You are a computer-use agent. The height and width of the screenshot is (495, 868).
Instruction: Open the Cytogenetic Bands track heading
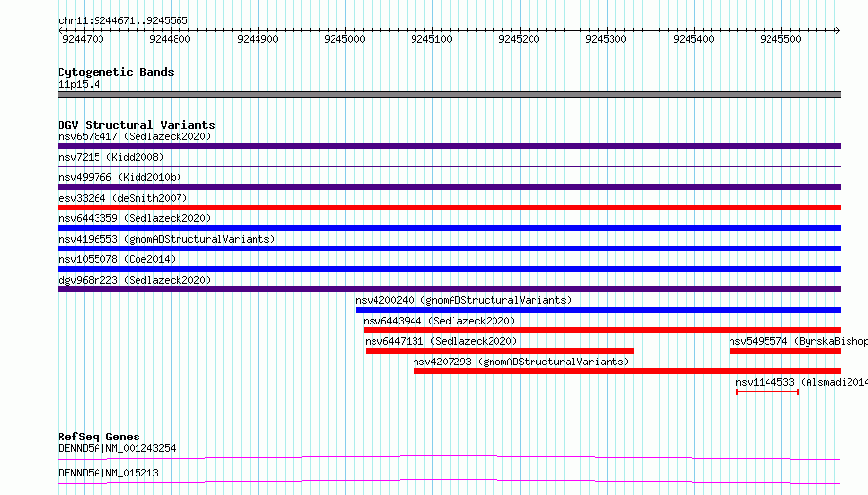point(116,72)
